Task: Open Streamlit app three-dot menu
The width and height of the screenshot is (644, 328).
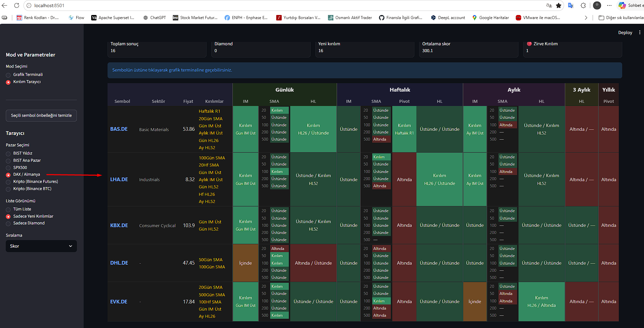Action: pos(640,32)
